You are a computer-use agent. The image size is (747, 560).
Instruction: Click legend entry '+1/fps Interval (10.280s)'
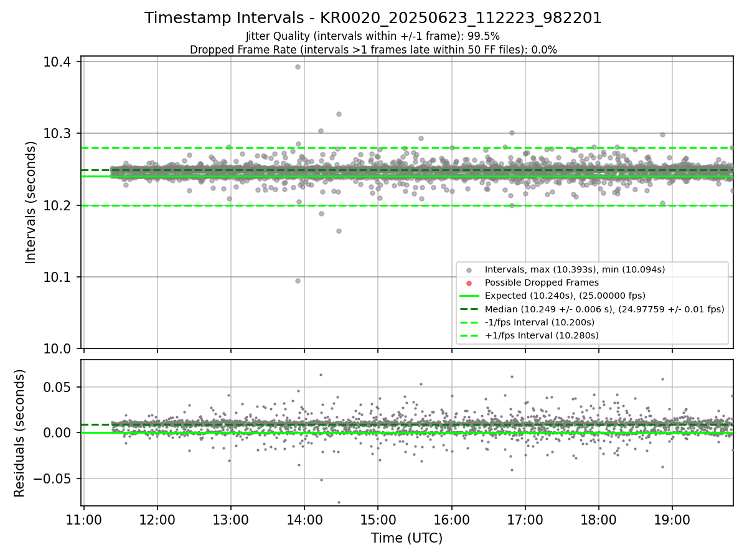542,335
